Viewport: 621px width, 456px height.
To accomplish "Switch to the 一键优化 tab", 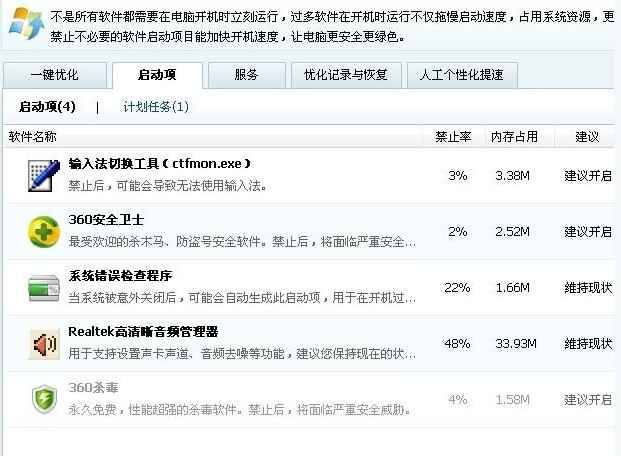I will [x=54, y=75].
